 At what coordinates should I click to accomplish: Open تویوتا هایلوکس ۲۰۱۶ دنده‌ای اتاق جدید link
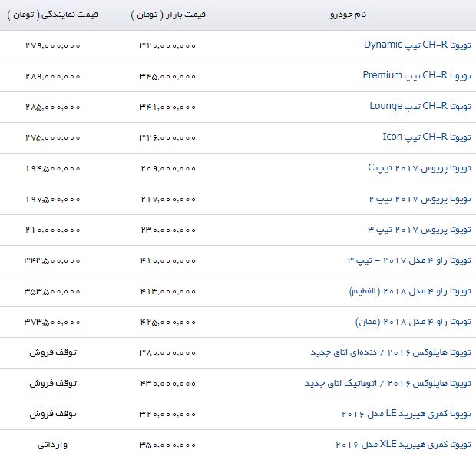coord(391,352)
